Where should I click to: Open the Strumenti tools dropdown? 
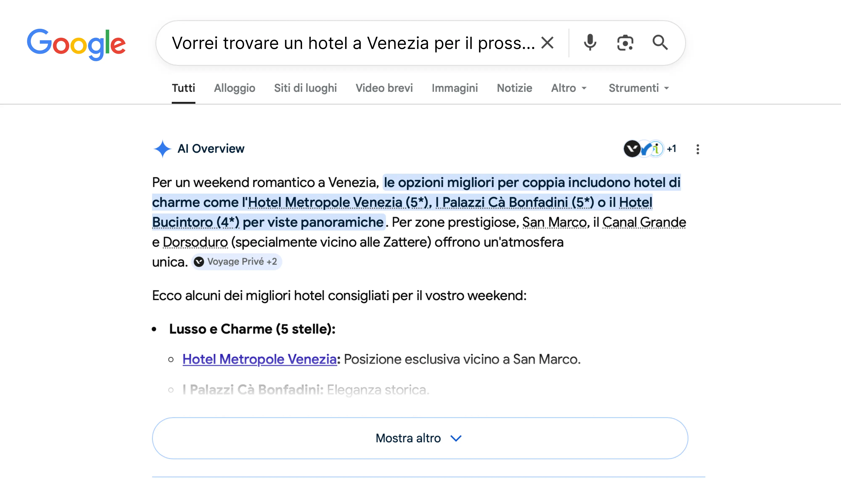pos(638,88)
